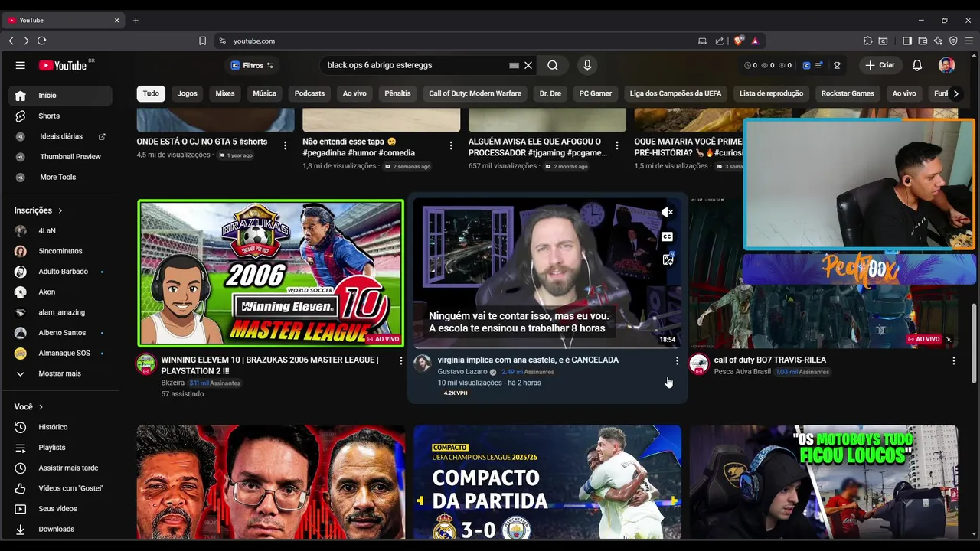Select the Pênaltis chip
980x551 pixels.
pos(397,93)
